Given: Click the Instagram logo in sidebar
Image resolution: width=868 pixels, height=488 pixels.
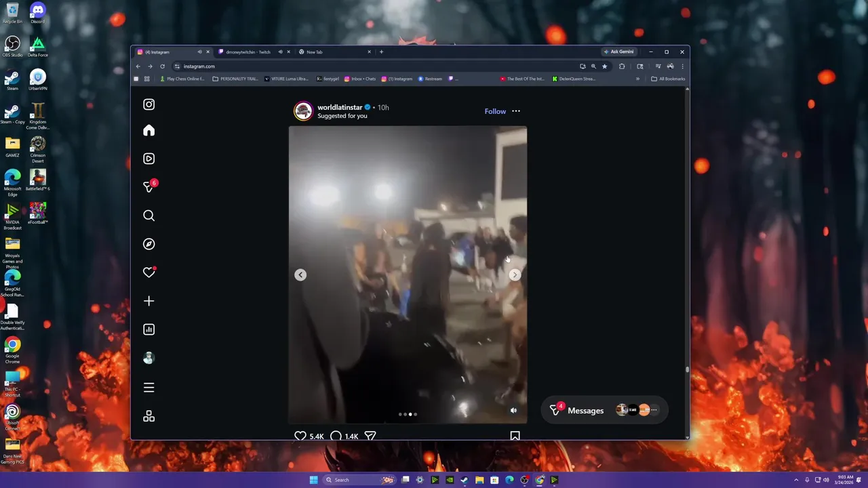Looking at the screenshot, I should [149, 104].
